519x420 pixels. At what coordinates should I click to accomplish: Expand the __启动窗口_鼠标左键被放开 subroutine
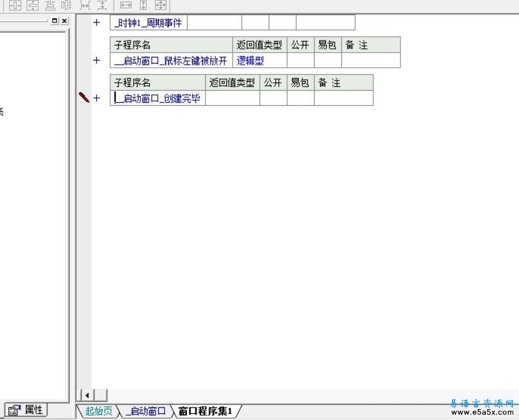point(96,60)
